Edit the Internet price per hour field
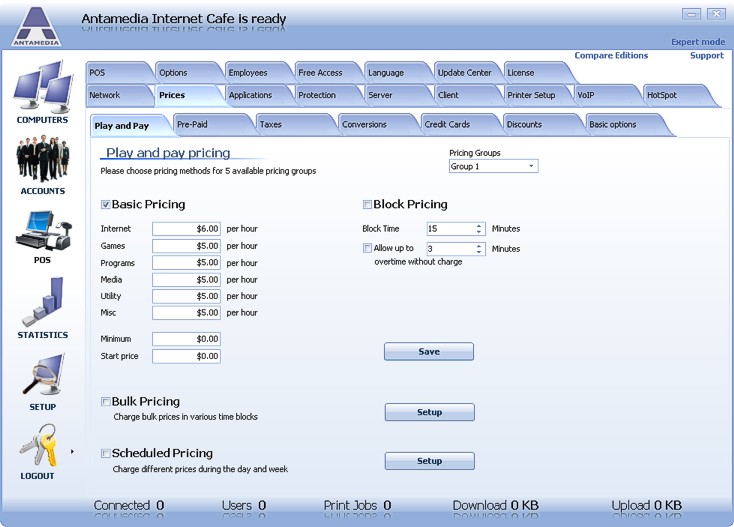The image size is (734, 527). point(186,229)
